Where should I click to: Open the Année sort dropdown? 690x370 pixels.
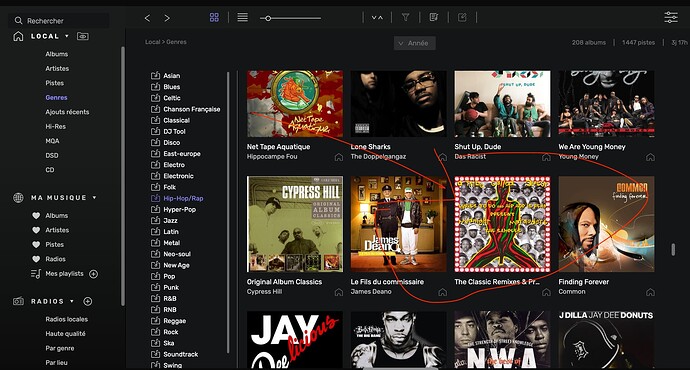tap(415, 43)
